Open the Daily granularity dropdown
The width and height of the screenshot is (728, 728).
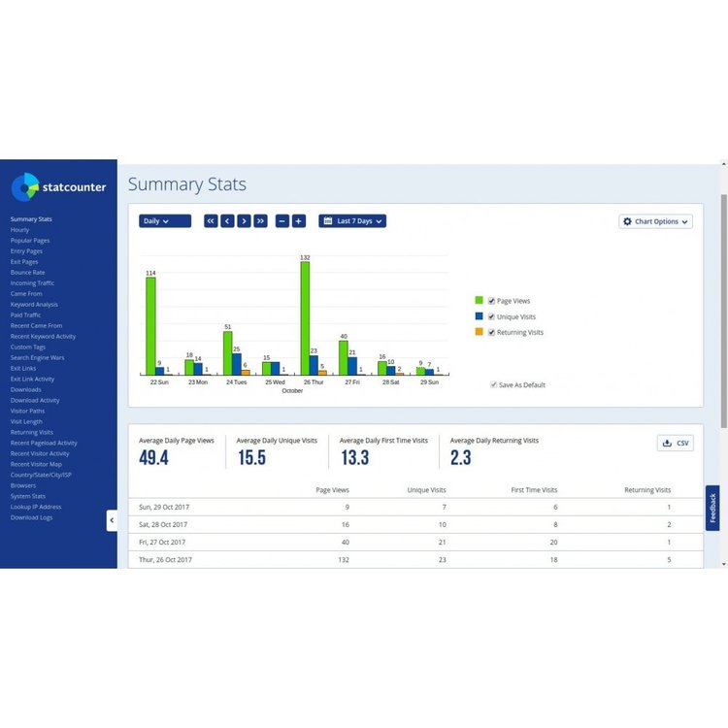tap(165, 221)
